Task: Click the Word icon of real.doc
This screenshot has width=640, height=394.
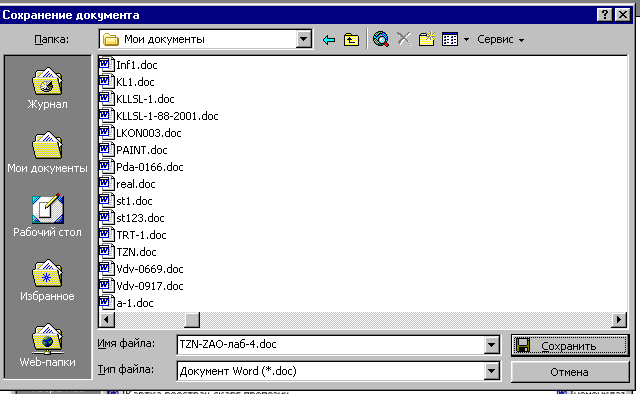Action: (106, 184)
